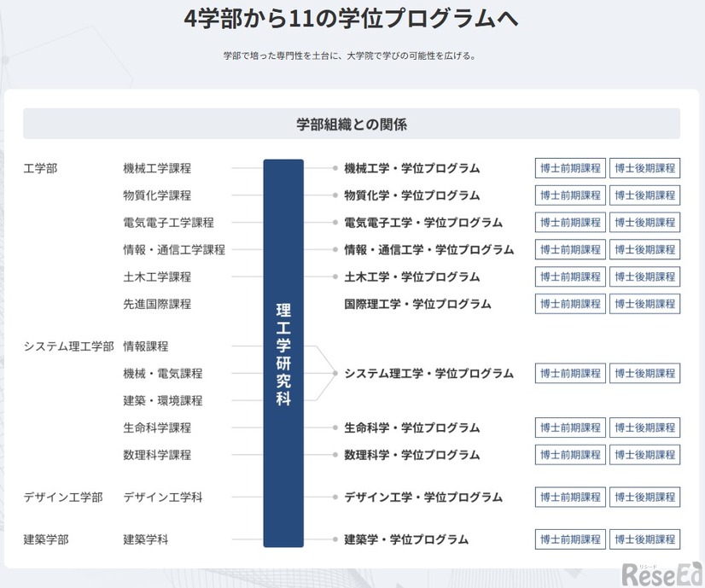This screenshot has width=705, height=588.
Task: Click the 生命科学・学位プログラム label
Action: [412, 428]
